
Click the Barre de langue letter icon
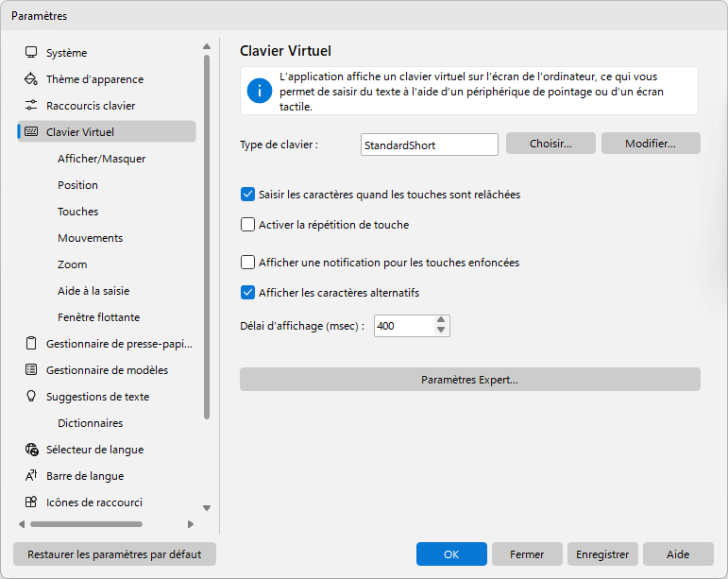[31, 476]
